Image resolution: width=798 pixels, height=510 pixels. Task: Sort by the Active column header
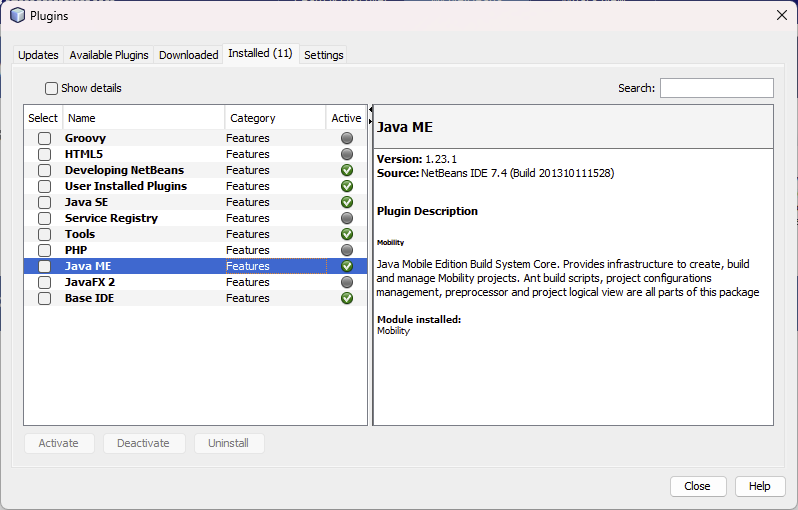346,118
